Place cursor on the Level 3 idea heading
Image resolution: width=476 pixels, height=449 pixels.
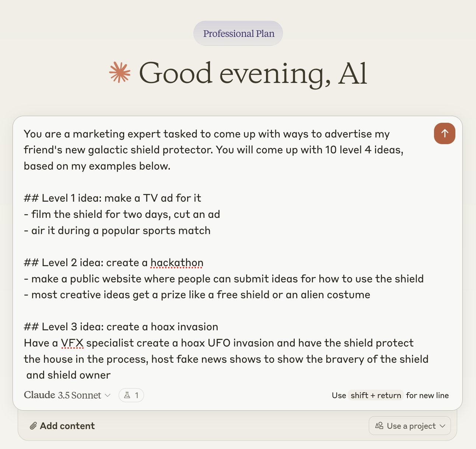point(121,327)
